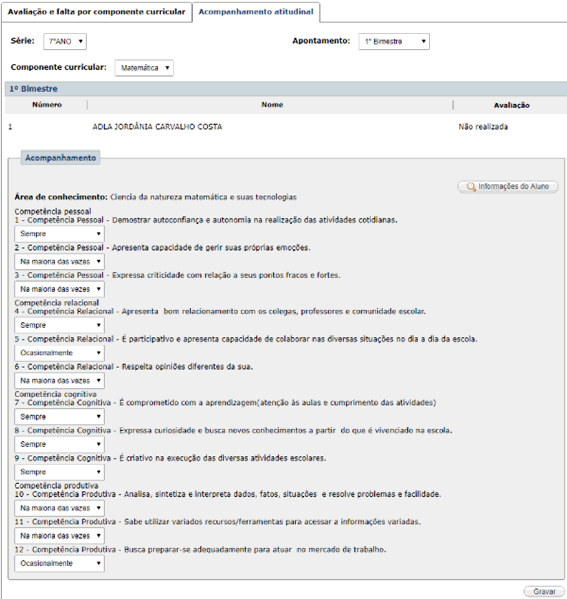
Task: Open the dropdown for item 6 respeita opiniões
Action: click(60, 380)
